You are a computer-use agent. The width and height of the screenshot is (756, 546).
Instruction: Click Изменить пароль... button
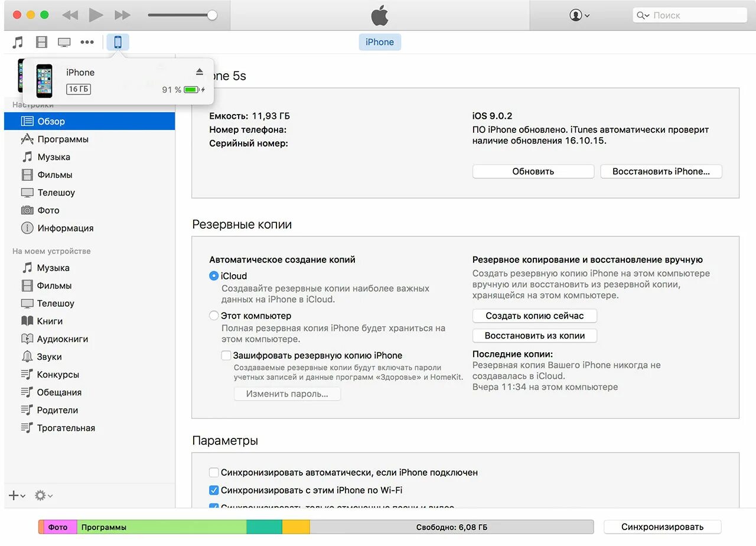pos(287,394)
